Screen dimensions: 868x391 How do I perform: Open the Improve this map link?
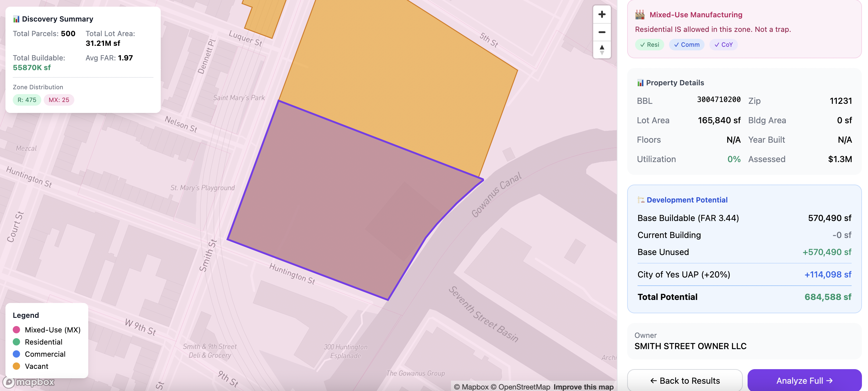coord(584,387)
